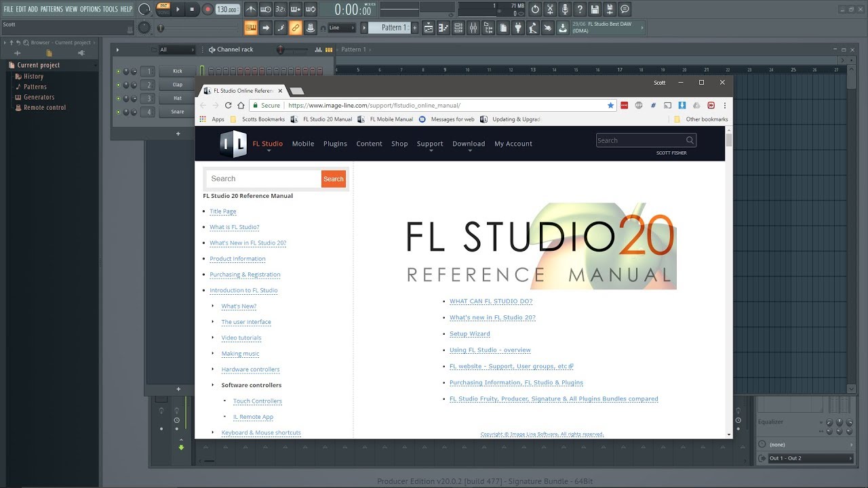Add a new channel with plus button
Image resolution: width=868 pixels, height=488 pixels.
[x=178, y=134]
